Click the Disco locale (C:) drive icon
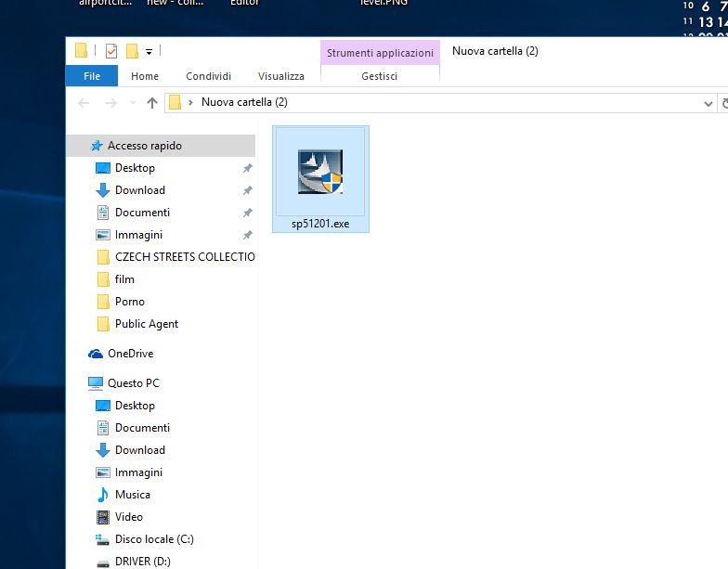The height and width of the screenshot is (569, 728). (x=102, y=539)
